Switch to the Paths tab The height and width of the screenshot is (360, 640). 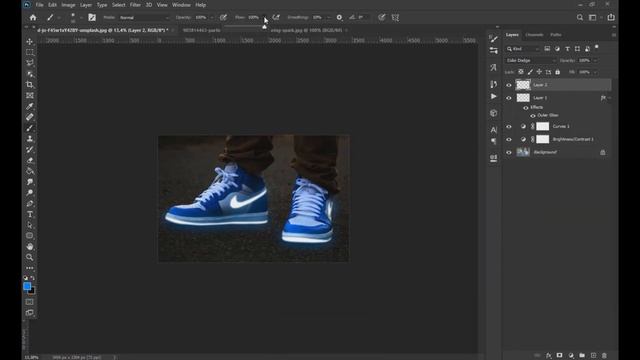pyautogui.click(x=556, y=35)
